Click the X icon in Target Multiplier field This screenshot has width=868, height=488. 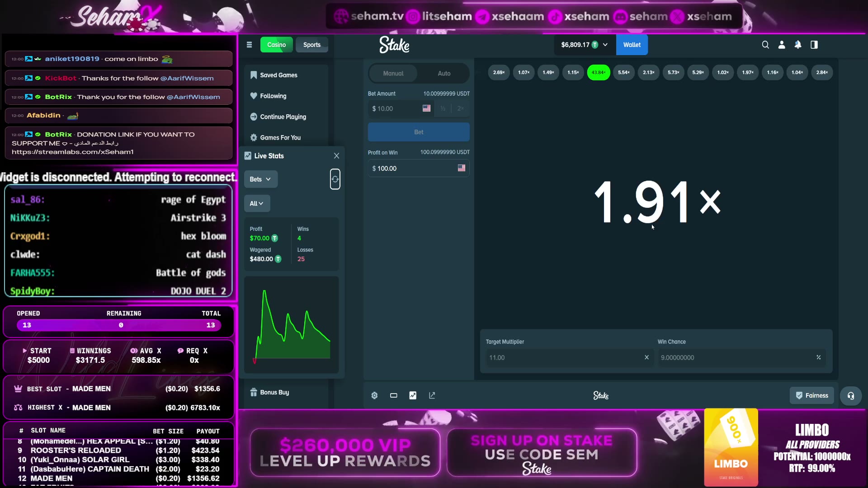point(646,357)
